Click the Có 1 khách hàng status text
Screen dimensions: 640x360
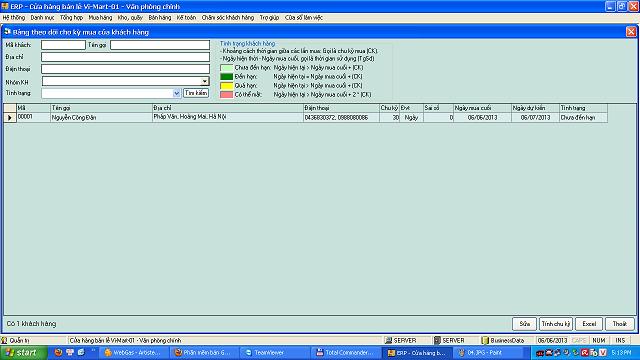pyautogui.click(x=31, y=324)
